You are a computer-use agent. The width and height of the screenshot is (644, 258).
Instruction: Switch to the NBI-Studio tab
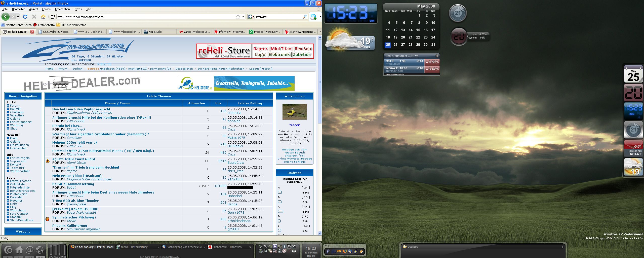point(159,32)
